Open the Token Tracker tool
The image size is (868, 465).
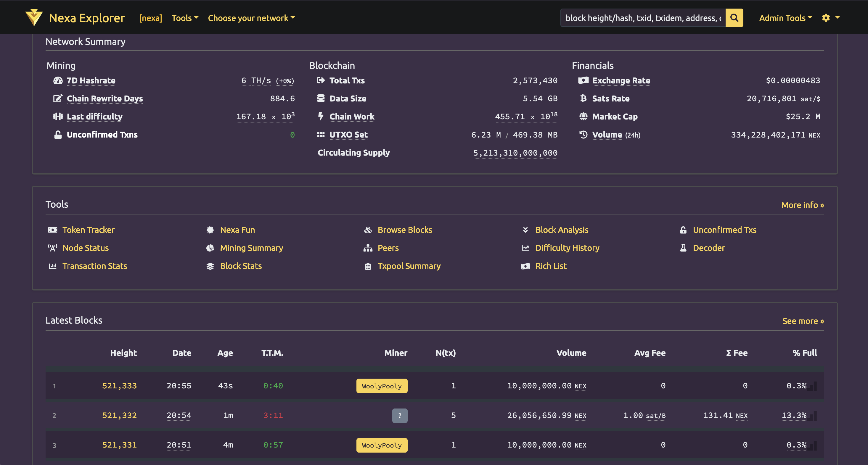[x=88, y=230]
